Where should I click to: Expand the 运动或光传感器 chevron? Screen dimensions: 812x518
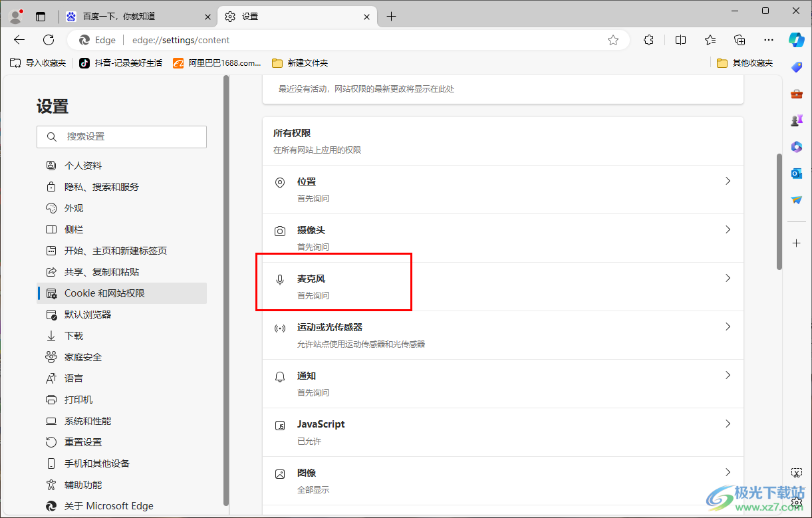[x=728, y=326]
